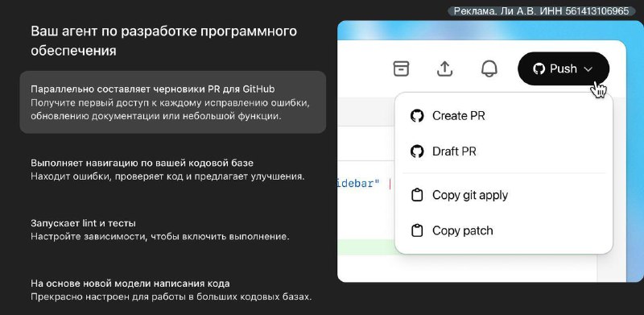Image resolution: width=644 pixels, height=315 pixels.
Task: Click the black Push button
Action: tap(563, 68)
